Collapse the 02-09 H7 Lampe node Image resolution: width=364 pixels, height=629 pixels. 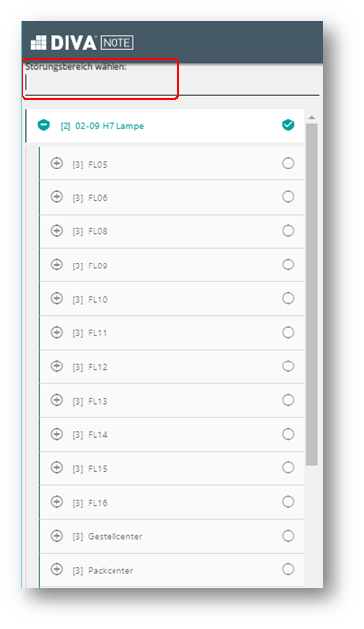pos(44,125)
